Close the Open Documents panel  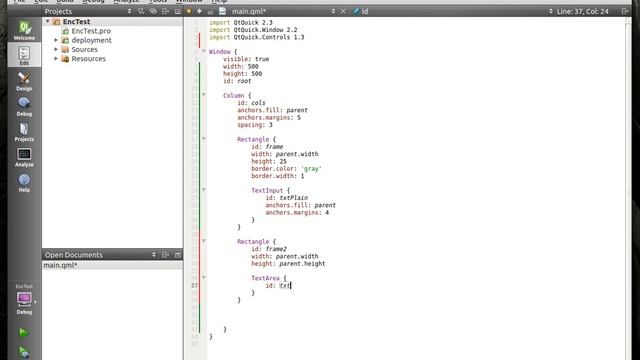click(178, 255)
